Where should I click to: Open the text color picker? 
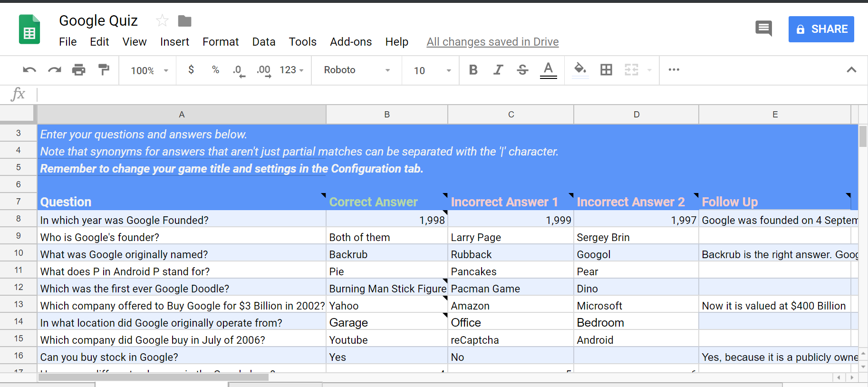pyautogui.click(x=548, y=70)
